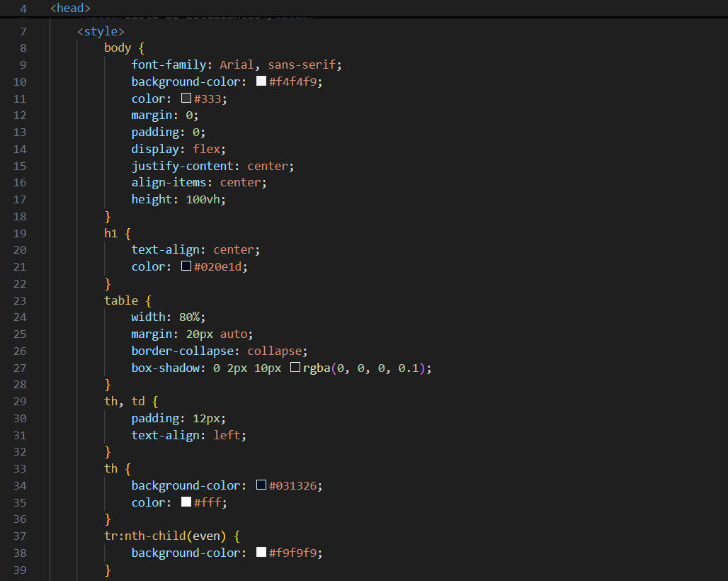Place cursor on the 'th, td' selector

pos(125,402)
